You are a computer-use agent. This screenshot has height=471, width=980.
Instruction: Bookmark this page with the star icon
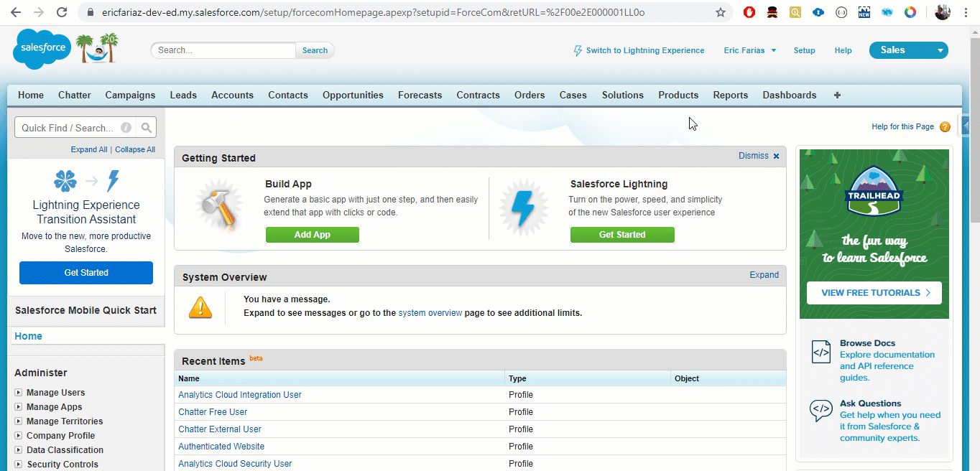721,12
